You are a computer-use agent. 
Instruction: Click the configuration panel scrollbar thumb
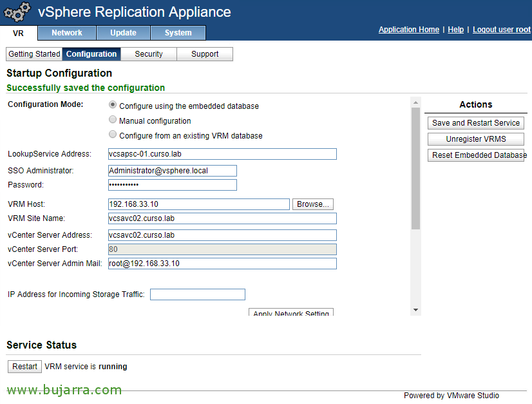[x=415, y=168]
